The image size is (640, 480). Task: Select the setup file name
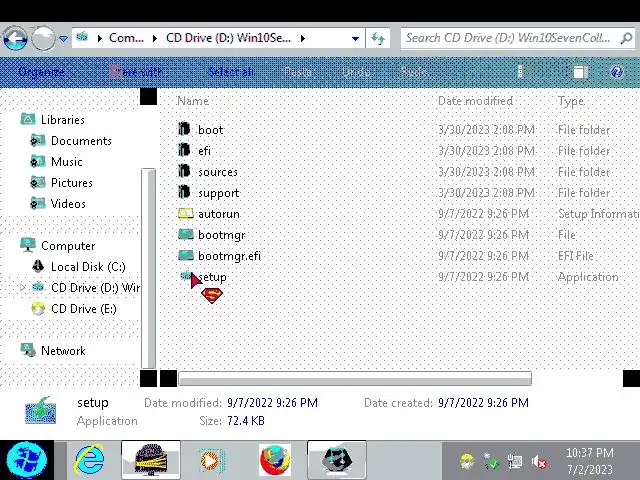click(x=213, y=277)
